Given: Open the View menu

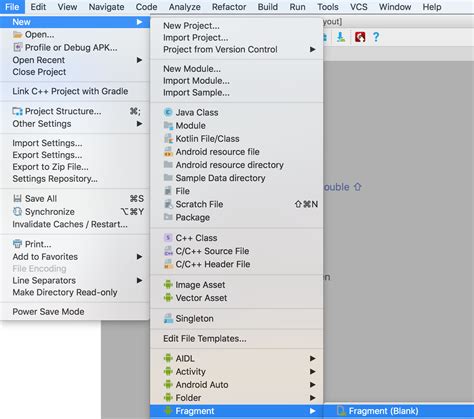Looking at the screenshot, I should 67,7.
